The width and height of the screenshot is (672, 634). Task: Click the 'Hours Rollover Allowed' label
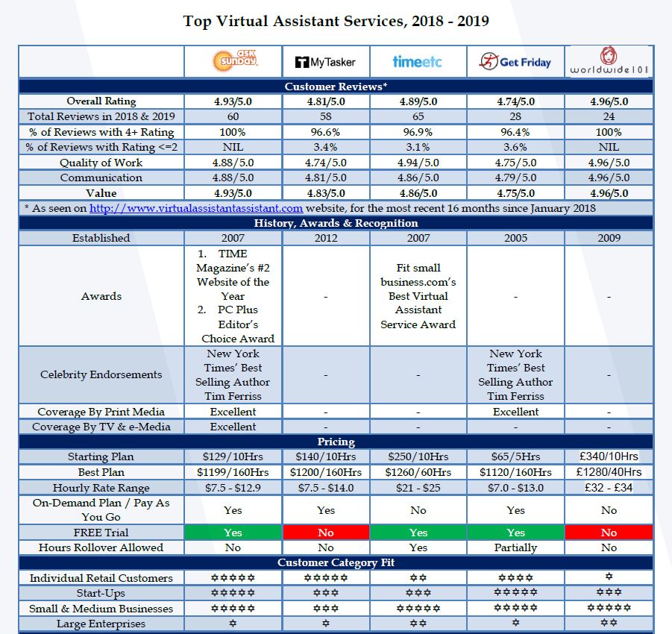[x=101, y=547]
